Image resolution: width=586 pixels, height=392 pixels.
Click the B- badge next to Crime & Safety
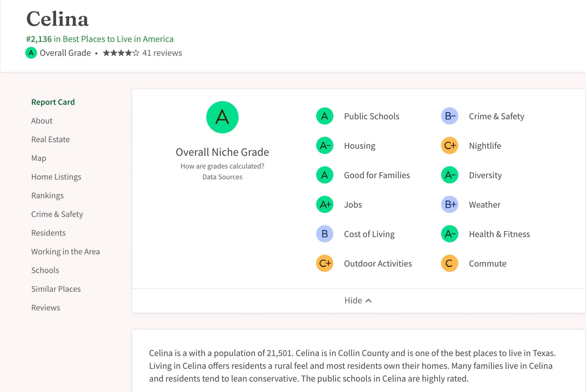pyautogui.click(x=449, y=116)
